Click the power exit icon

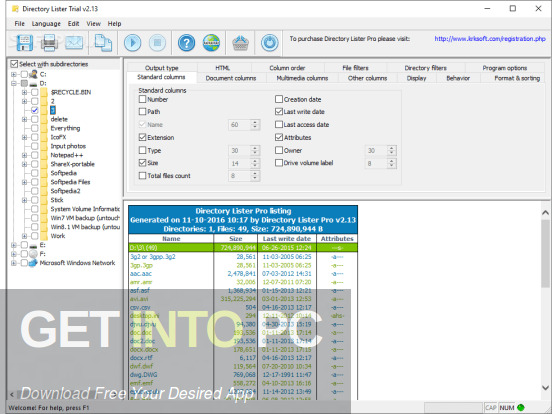[x=270, y=43]
